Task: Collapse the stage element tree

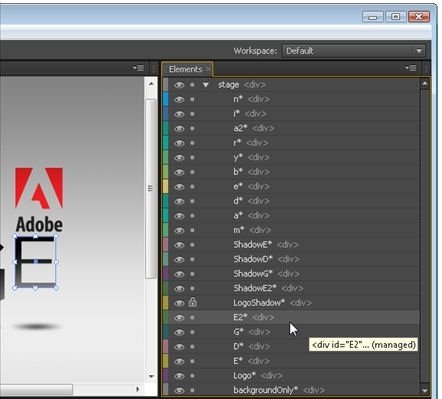Action: click(x=206, y=85)
